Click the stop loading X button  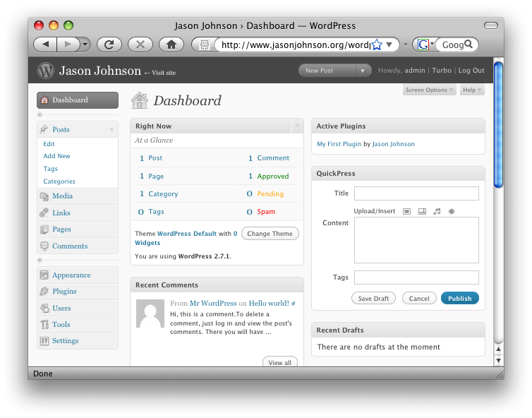point(140,44)
